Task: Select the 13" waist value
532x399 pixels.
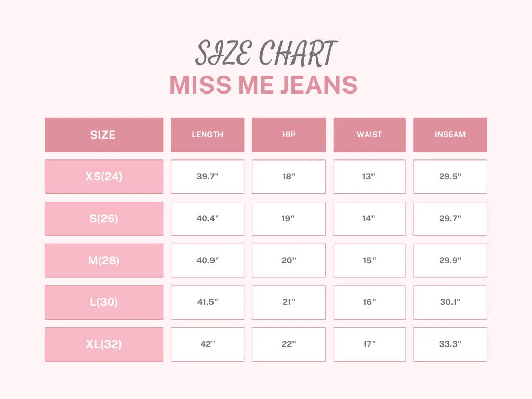Action: tap(369, 177)
